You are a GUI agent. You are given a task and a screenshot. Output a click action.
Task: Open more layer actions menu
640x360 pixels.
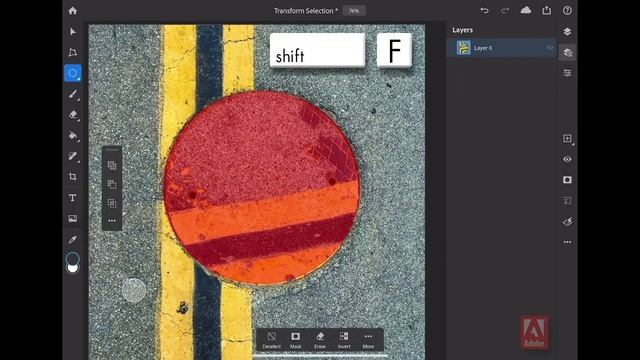(x=567, y=242)
